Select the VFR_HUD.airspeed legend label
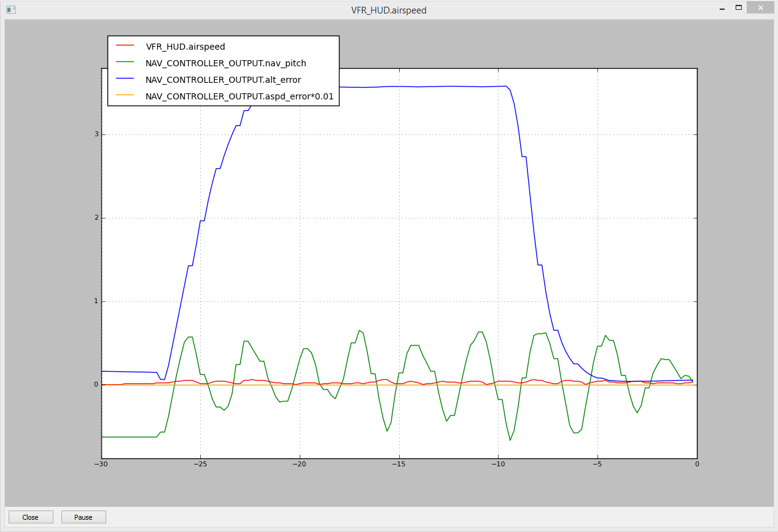The height and width of the screenshot is (532, 778). [x=185, y=47]
